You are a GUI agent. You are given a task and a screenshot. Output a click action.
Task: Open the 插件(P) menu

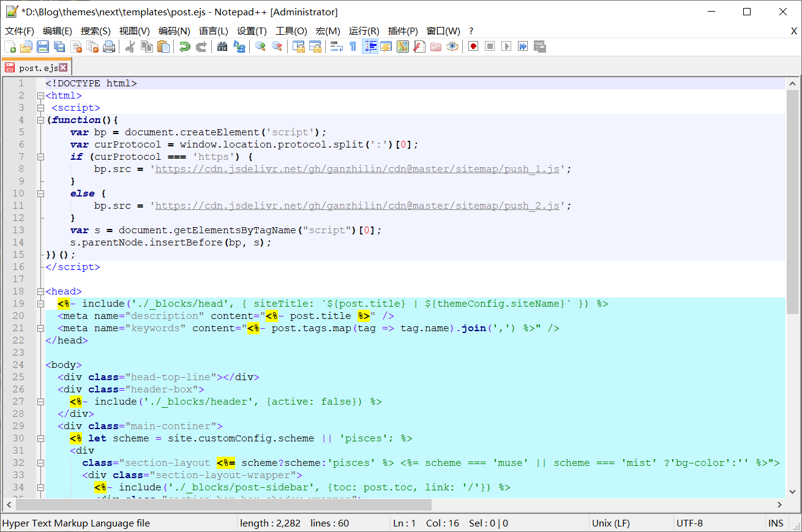[403, 31]
